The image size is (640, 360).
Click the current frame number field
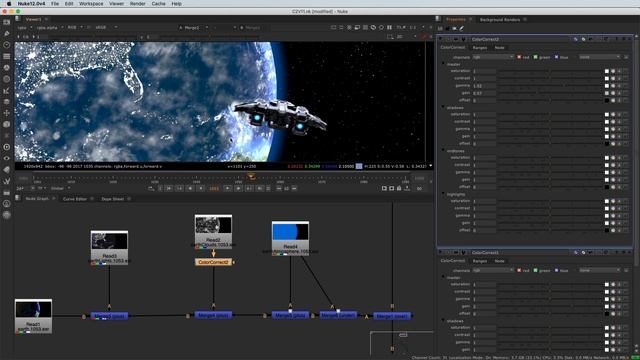click(x=214, y=189)
